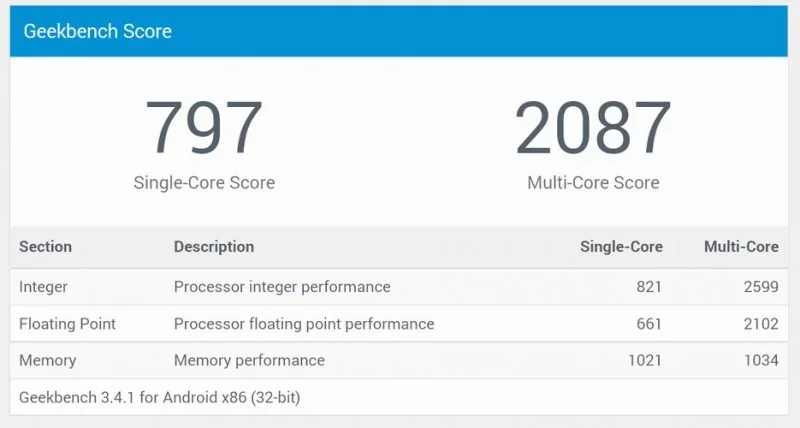Screen dimensions: 800x428
Task: Click the Multi-Core Score label
Action: click(x=593, y=183)
